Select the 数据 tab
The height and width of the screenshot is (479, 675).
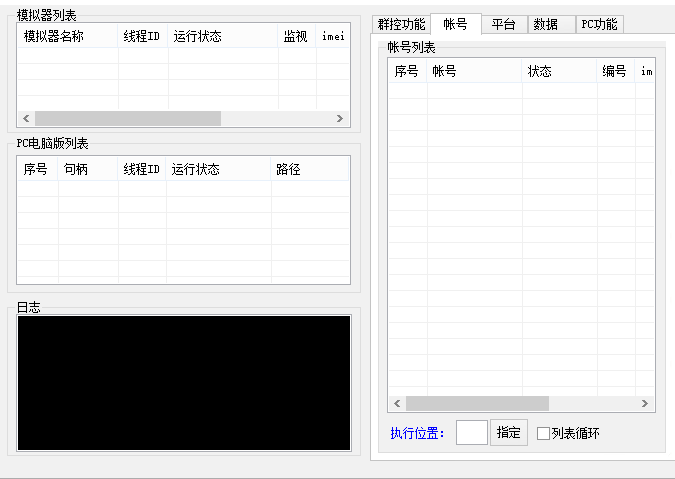click(x=546, y=25)
